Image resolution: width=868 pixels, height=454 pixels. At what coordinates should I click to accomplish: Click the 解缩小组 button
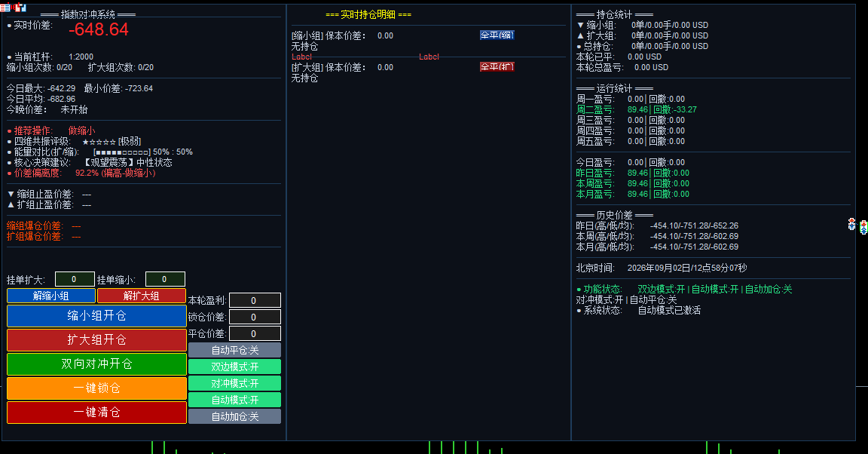pos(51,296)
